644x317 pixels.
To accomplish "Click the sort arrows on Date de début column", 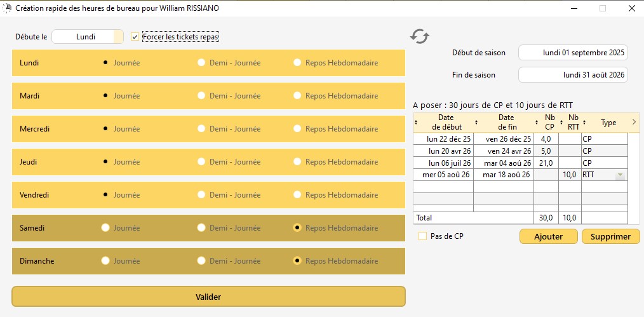I will point(416,122).
